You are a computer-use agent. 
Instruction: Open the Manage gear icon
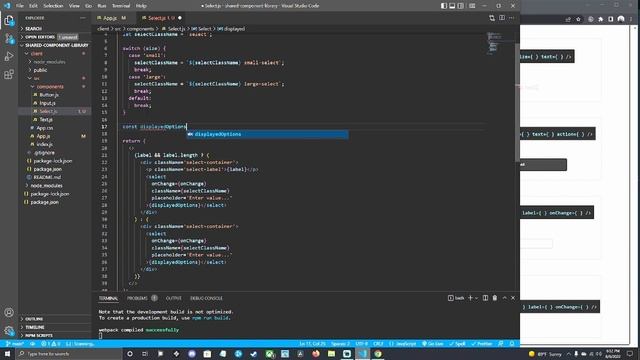pos(9,330)
